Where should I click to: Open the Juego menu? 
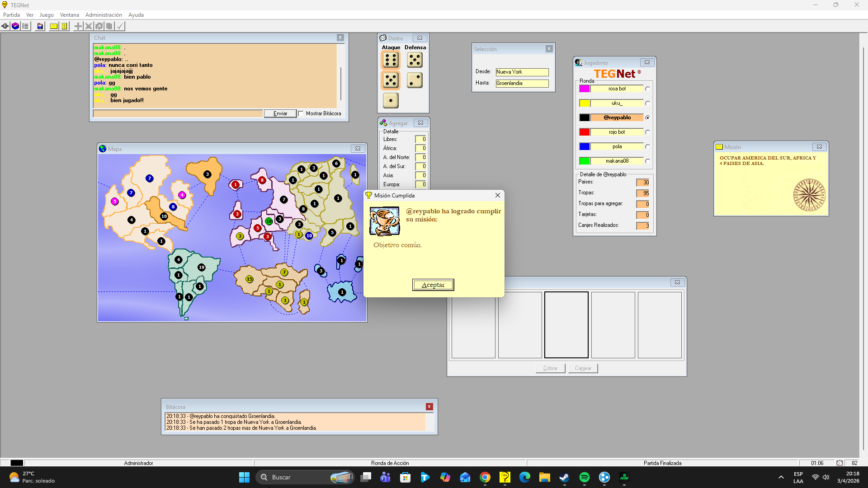[x=46, y=15]
